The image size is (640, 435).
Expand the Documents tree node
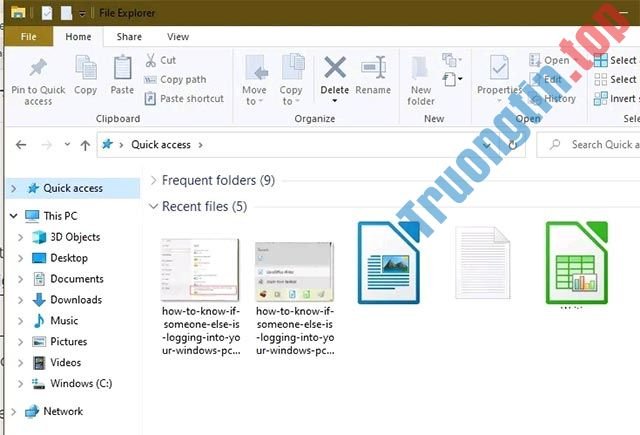click(20, 279)
